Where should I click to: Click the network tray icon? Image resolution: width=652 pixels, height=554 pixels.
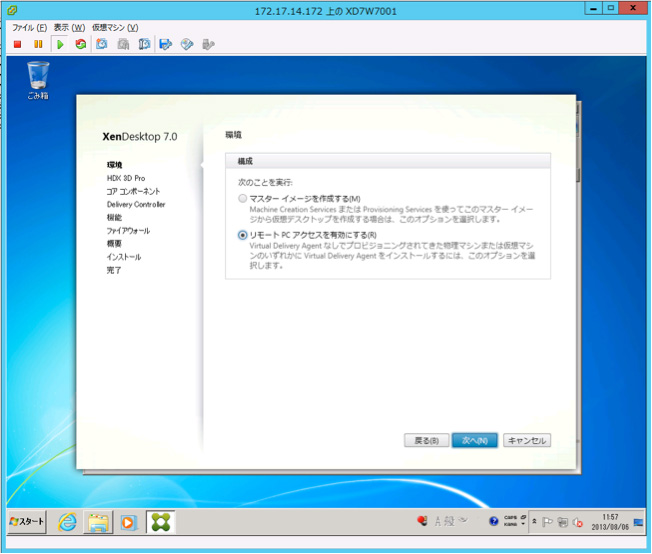(x=563, y=522)
